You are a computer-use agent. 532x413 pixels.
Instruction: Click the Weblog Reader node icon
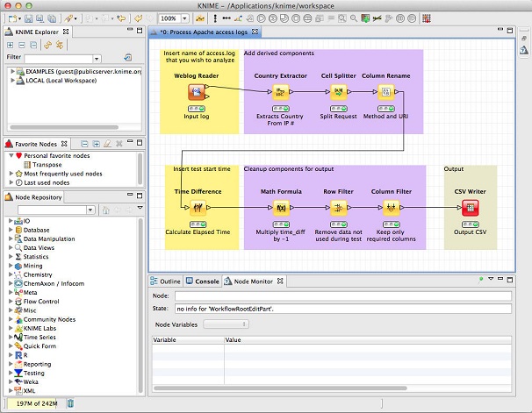pos(197,91)
